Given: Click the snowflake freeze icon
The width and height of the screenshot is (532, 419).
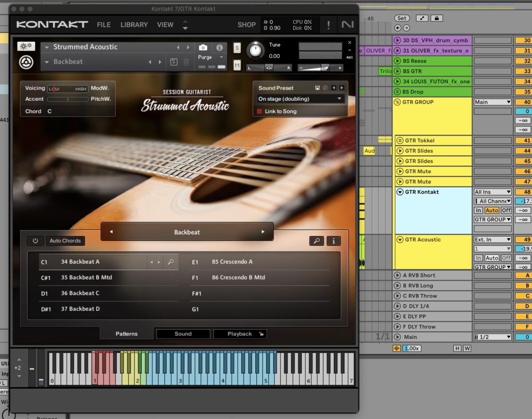Looking at the screenshot, I should 26,46.
